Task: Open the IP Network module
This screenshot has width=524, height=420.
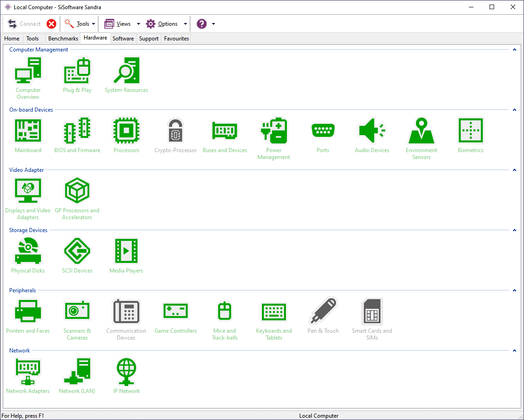Action: (x=126, y=375)
